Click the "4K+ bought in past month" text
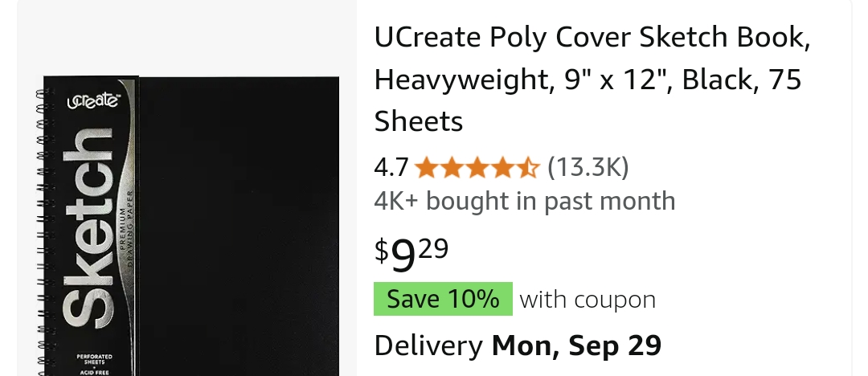The width and height of the screenshot is (868, 376). coord(525,201)
